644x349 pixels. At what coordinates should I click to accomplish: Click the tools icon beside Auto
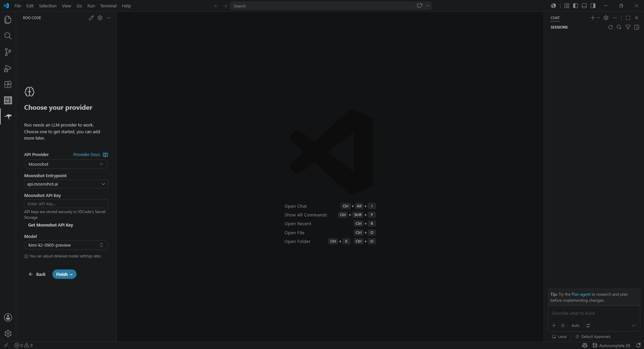[563, 326]
